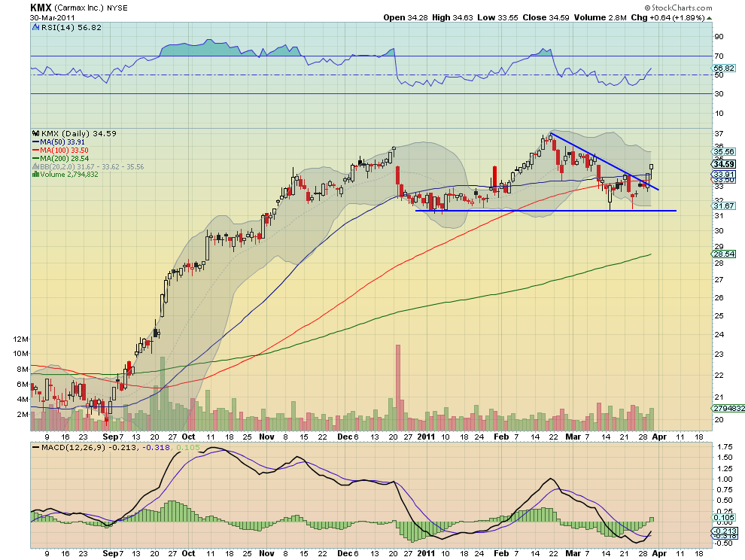Click the MA(200) 28.54 legend entry
The image size is (745, 560).
coord(64,159)
